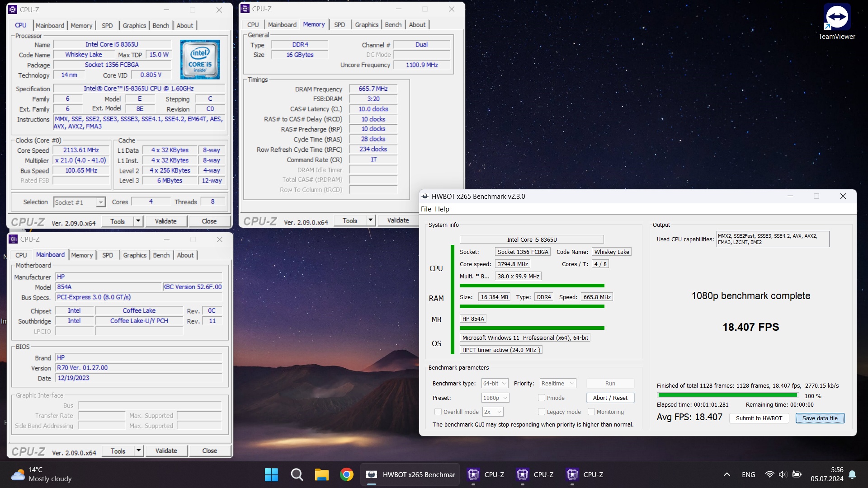Click Intel Core i5 8365U field in HWBOT
Screen dimensions: 868x488
pos(532,239)
